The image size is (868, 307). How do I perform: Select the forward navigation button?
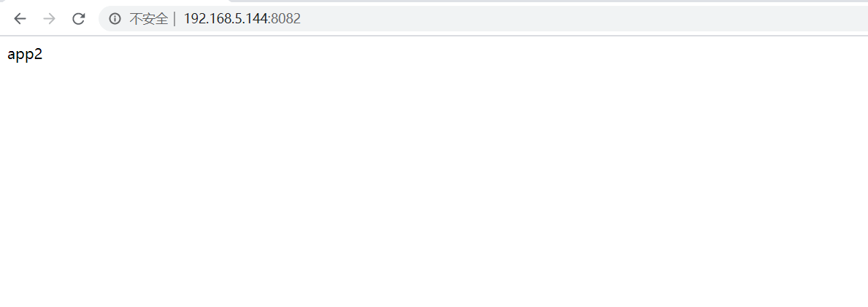[49, 19]
